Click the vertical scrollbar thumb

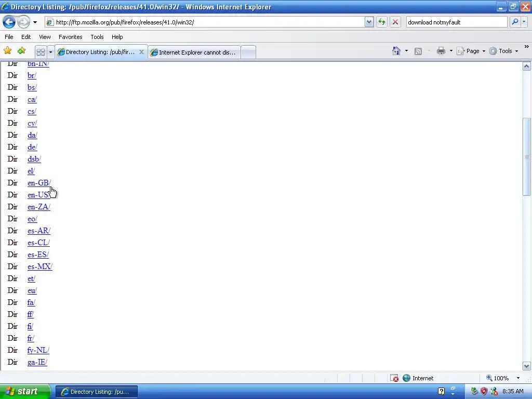click(x=527, y=157)
